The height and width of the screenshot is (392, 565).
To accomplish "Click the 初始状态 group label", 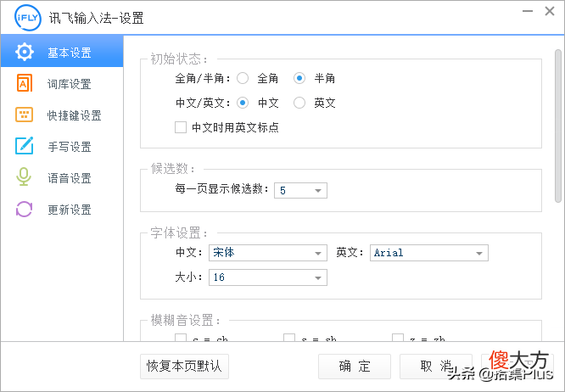I will pyautogui.click(x=179, y=59).
